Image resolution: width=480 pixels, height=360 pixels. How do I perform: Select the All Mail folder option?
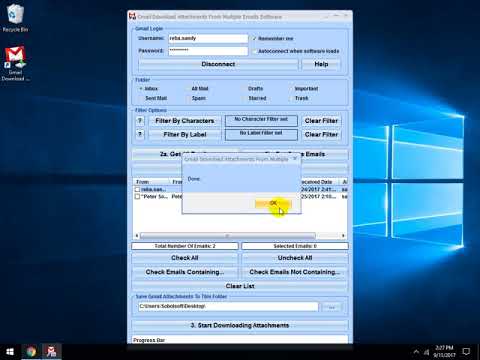[188, 89]
